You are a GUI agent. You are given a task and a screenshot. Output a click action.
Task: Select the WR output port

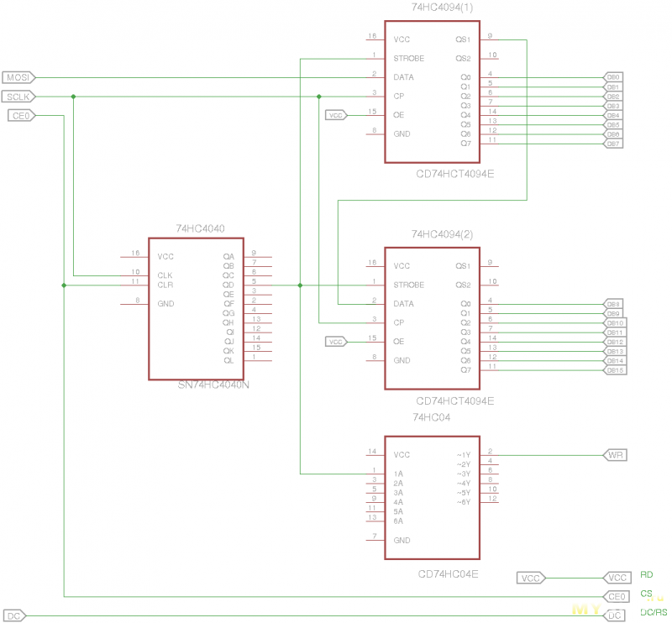pos(616,455)
